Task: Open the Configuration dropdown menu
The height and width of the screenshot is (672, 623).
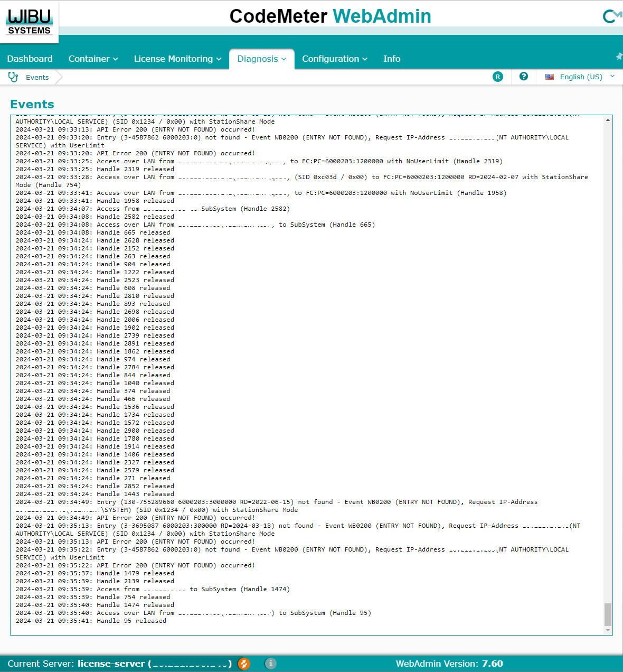Action: (x=334, y=59)
